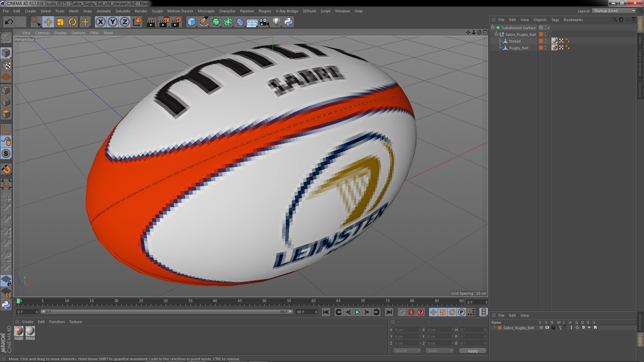
Task: Open the Content Browser side tab
Action: (x=640, y=62)
